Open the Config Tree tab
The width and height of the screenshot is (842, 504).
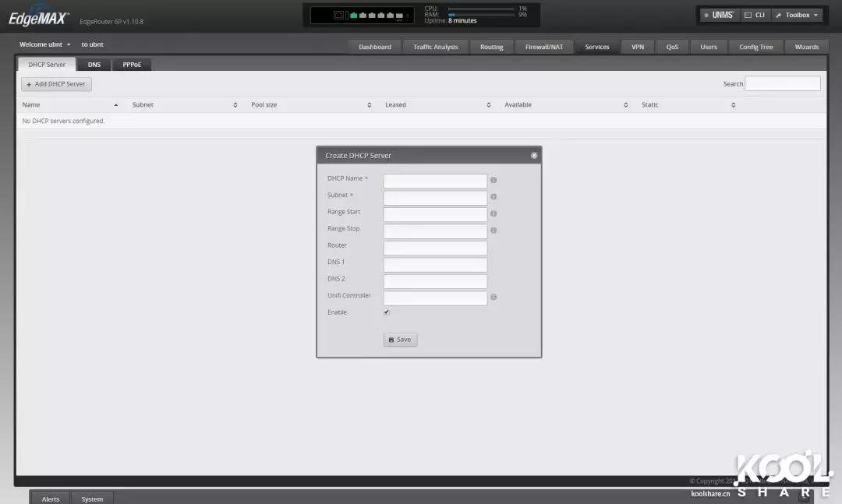[x=755, y=47]
